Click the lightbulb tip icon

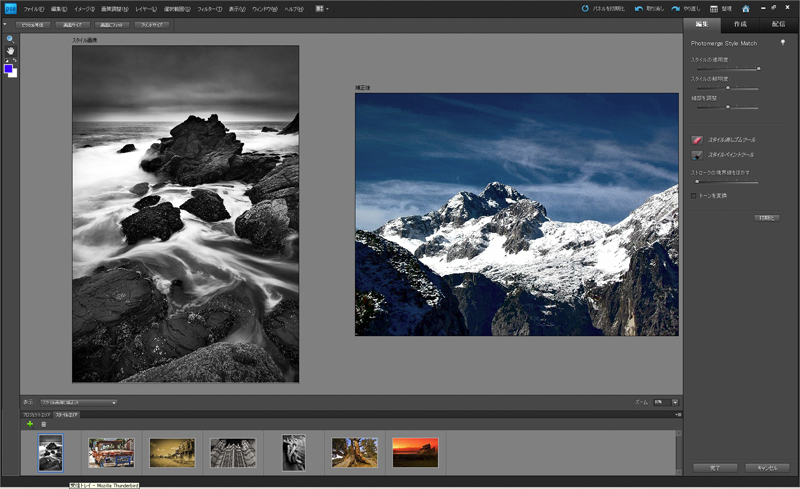click(x=782, y=43)
